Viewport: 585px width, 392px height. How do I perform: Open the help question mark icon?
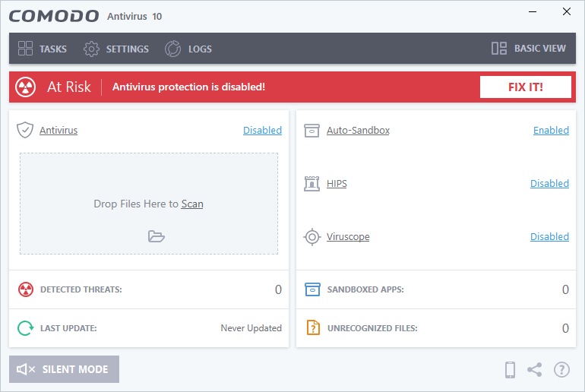point(561,370)
